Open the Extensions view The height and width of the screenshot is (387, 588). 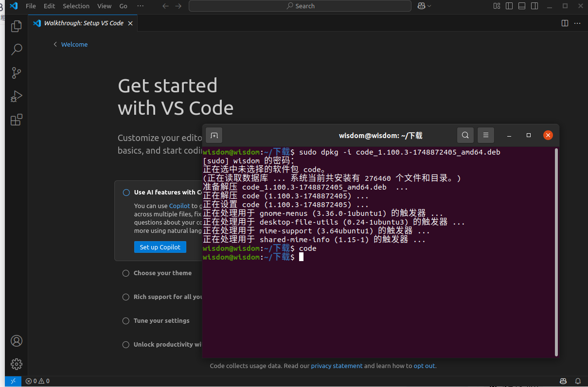click(17, 120)
